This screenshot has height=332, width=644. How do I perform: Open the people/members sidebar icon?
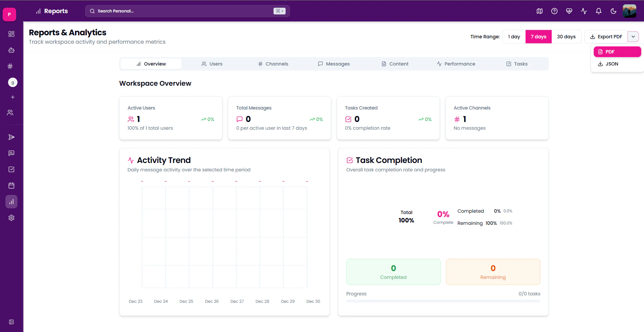[10, 113]
